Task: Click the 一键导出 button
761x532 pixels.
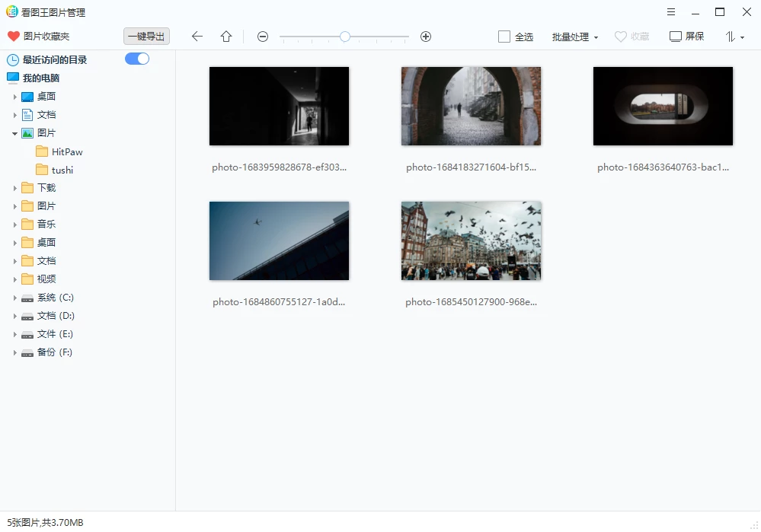Action: 146,37
